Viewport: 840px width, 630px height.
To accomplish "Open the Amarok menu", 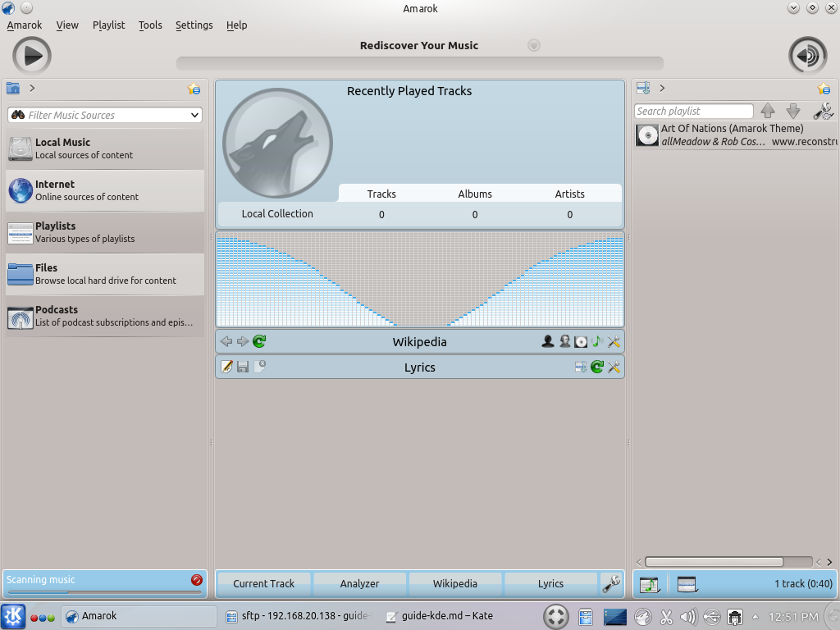I will pyautogui.click(x=24, y=25).
